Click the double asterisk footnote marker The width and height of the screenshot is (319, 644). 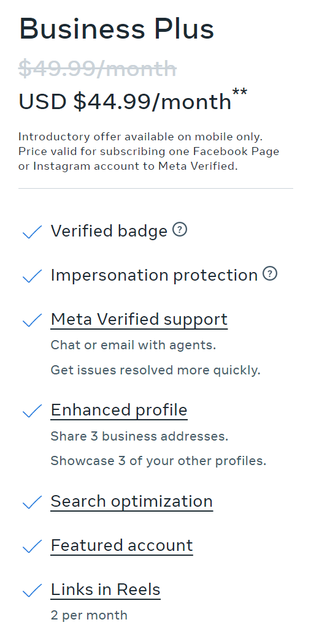click(x=240, y=92)
